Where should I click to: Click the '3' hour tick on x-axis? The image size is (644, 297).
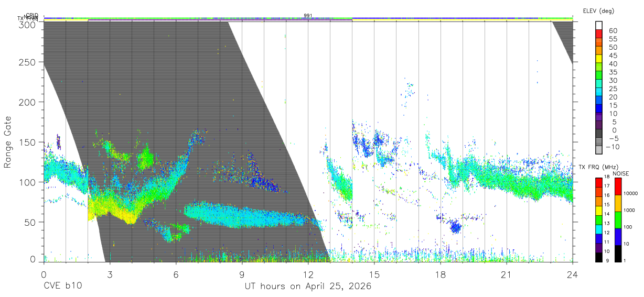[110, 274]
